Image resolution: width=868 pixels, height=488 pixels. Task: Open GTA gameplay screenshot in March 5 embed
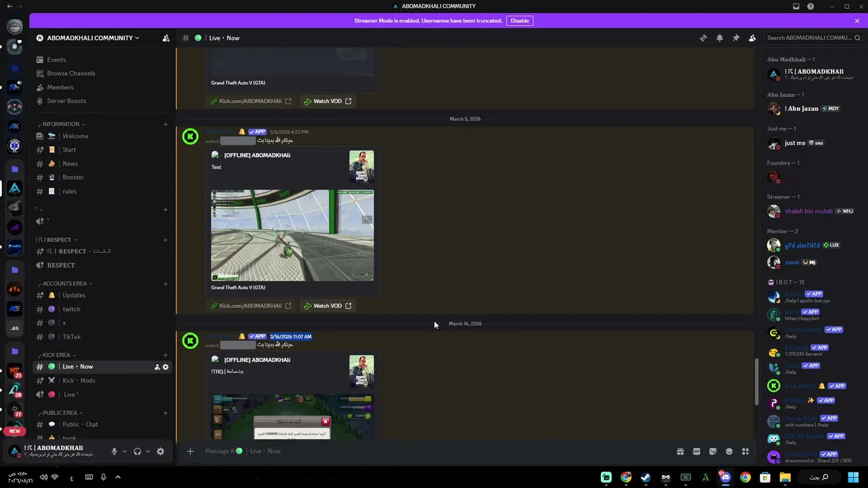click(x=292, y=235)
